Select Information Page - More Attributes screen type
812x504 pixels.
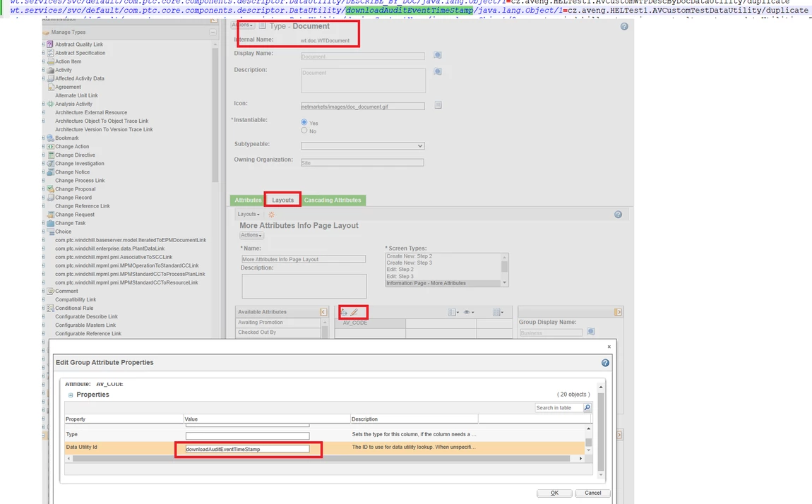coord(443,283)
